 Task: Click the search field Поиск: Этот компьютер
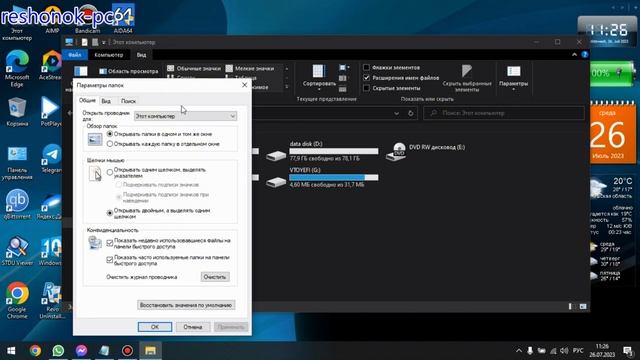[x=504, y=113]
